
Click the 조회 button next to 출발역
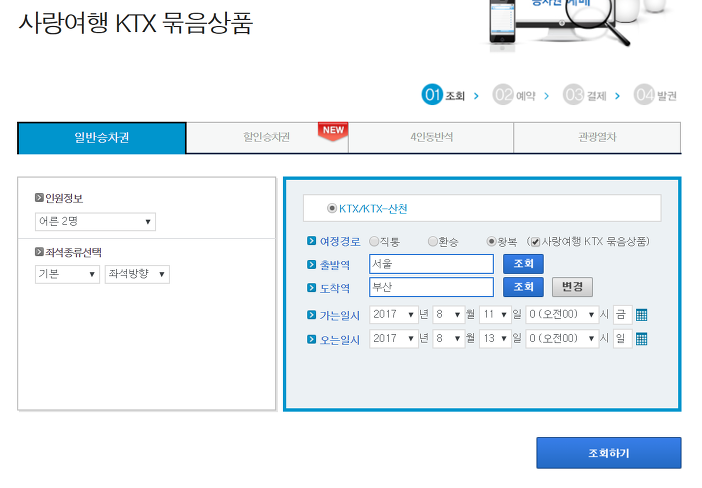point(523,264)
